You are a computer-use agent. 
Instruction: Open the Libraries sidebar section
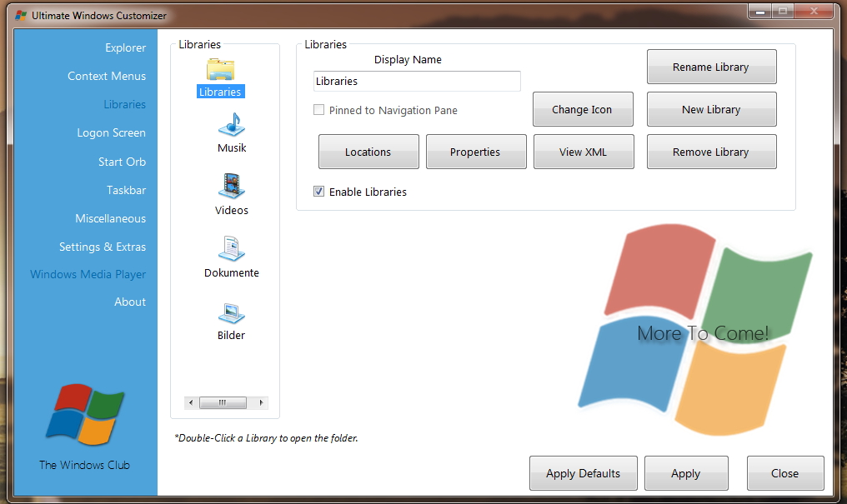[124, 104]
